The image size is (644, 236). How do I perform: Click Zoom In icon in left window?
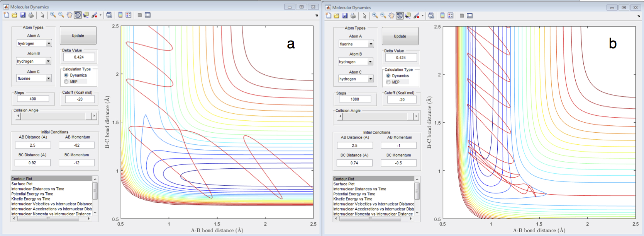(x=53, y=15)
